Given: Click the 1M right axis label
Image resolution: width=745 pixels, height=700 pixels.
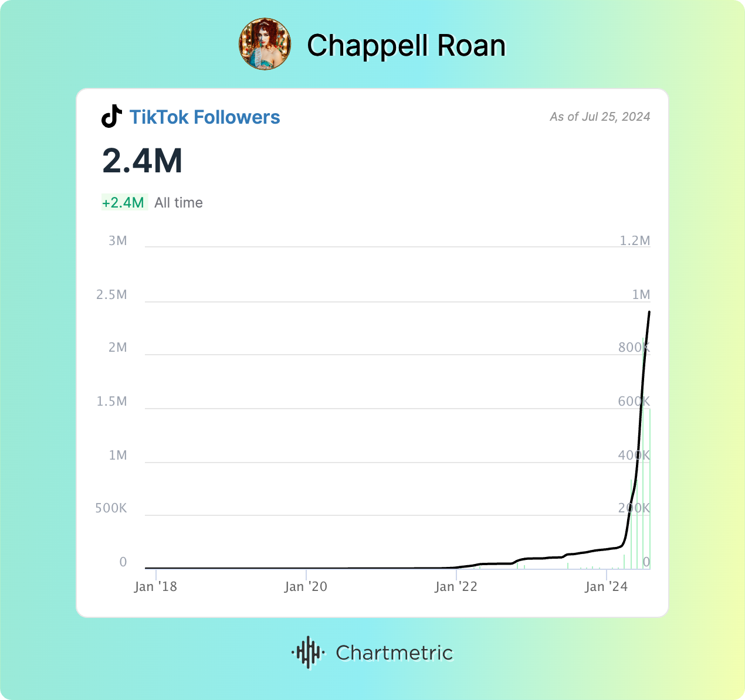Looking at the screenshot, I should [641, 295].
